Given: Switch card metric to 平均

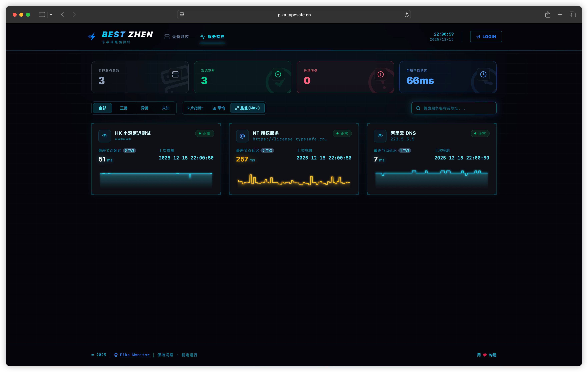Looking at the screenshot, I should coord(218,108).
